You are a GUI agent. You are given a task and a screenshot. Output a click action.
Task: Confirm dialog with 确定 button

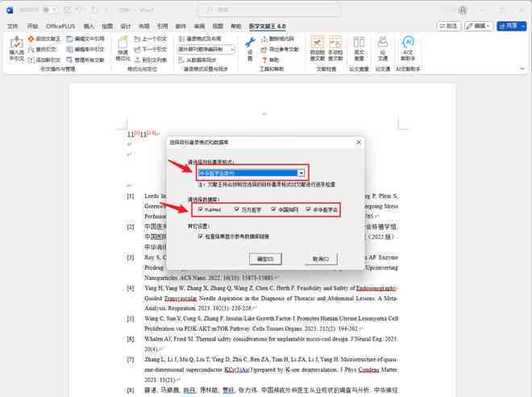[265, 259]
